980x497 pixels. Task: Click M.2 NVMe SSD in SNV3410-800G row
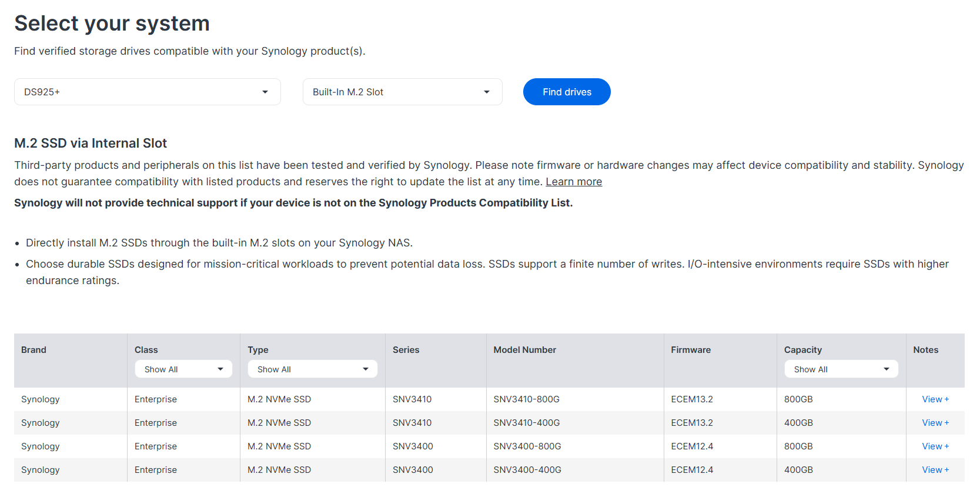coord(279,399)
